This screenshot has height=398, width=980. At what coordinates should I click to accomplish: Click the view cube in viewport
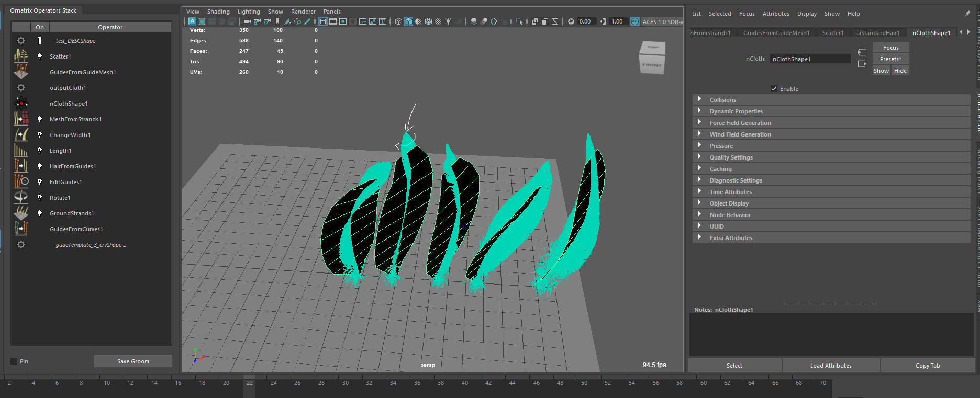(652, 58)
